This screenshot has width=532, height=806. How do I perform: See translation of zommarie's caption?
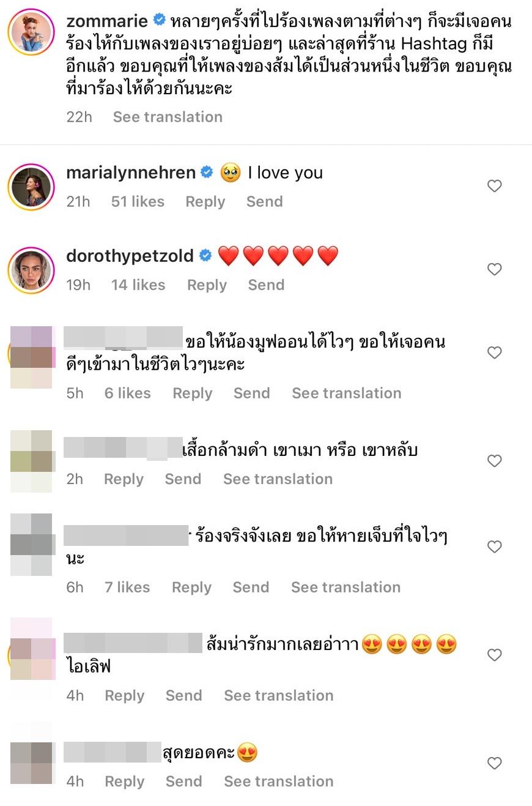(x=168, y=117)
